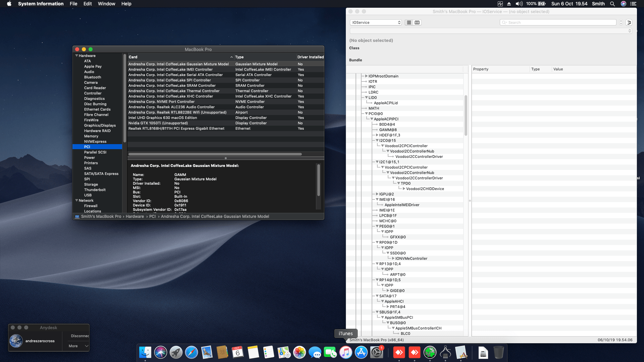The width and height of the screenshot is (644, 362).
Task: Open Launchpad from the Dock
Action: [176, 353]
